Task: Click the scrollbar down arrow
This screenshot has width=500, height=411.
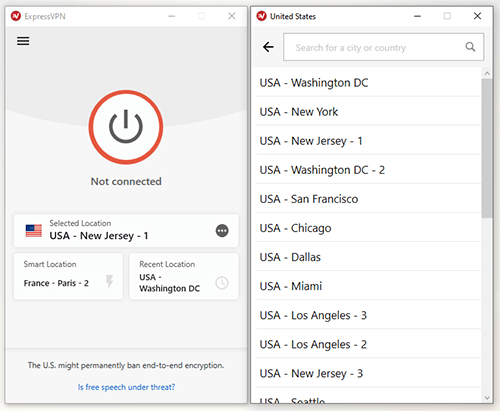Action: (487, 398)
